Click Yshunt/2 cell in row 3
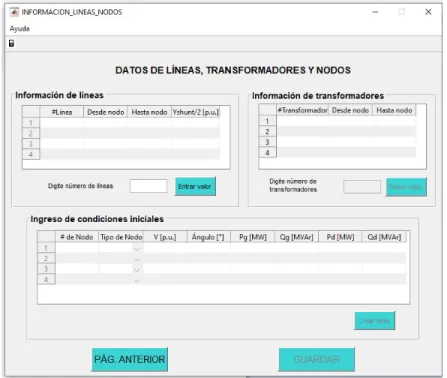The width and height of the screenshot is (447, 378). (196, 144)
